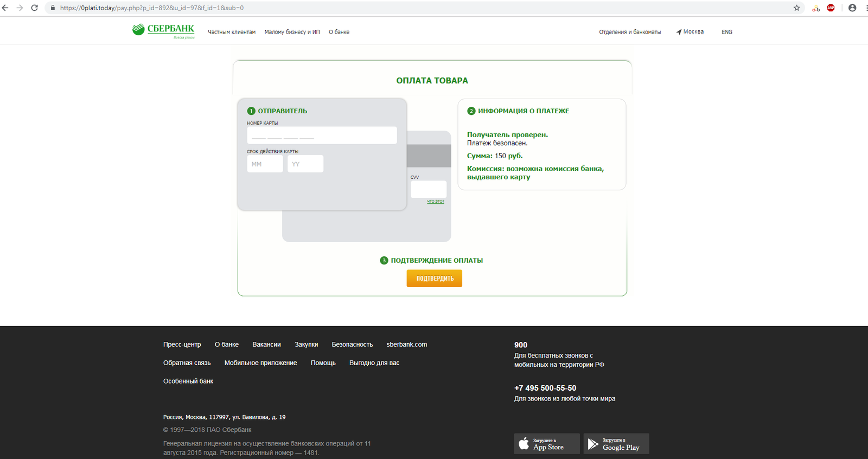Click the address bar URL
The width and height of the screenshot is (868, 459).
point(152,8)
